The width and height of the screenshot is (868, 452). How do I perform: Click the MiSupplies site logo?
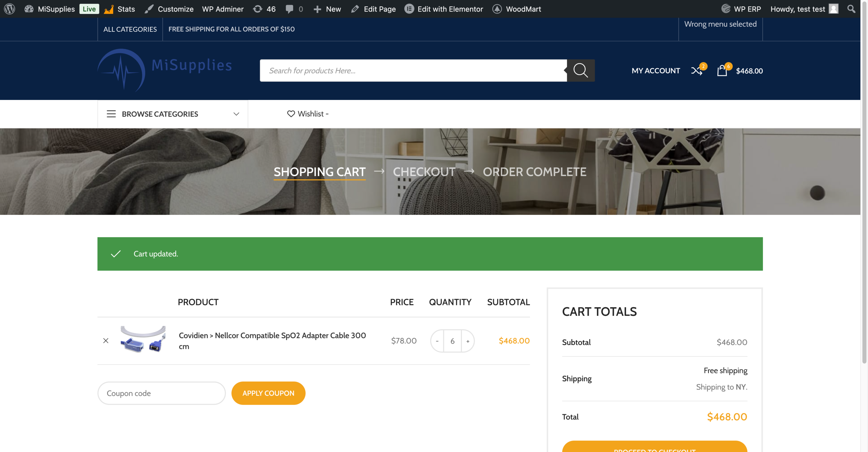click(x=165, y=70)
